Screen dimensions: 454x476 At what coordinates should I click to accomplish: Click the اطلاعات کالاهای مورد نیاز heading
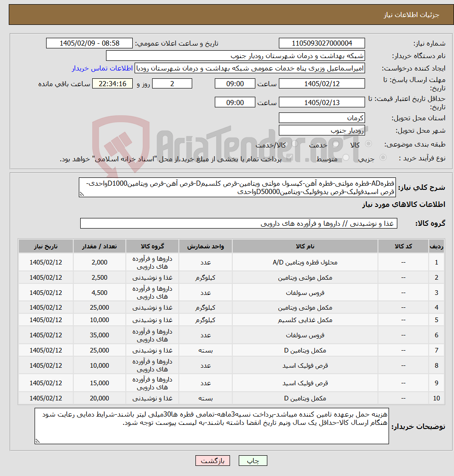click(x=404, y=205)
